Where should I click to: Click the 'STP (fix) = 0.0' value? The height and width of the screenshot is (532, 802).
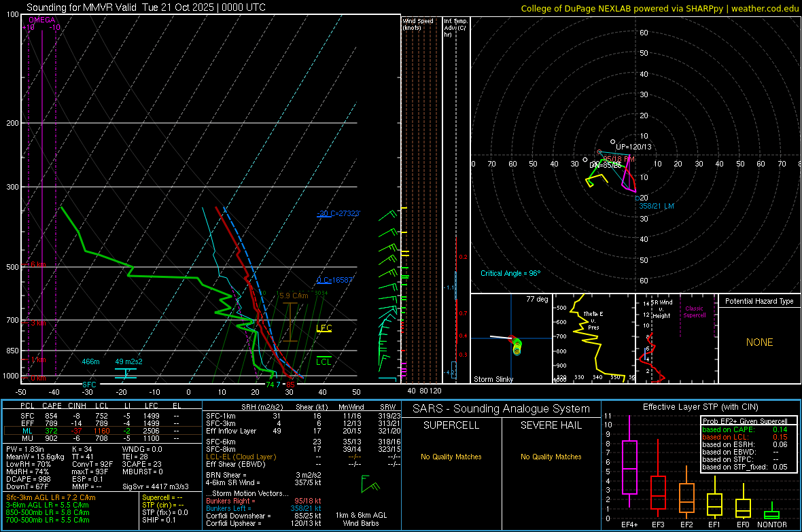click(164, 512)
